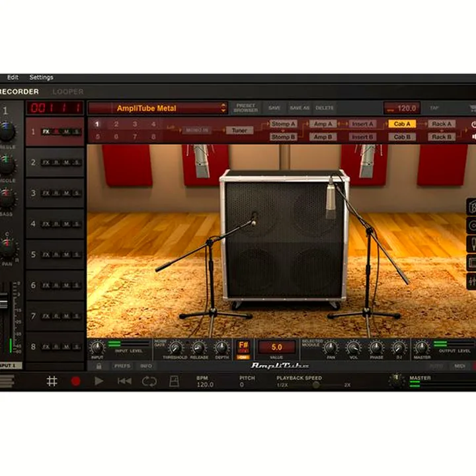The height and width of the screenshot is (476, 476).
Task: Open the Edit menu
Action: [x=13, y=77]
